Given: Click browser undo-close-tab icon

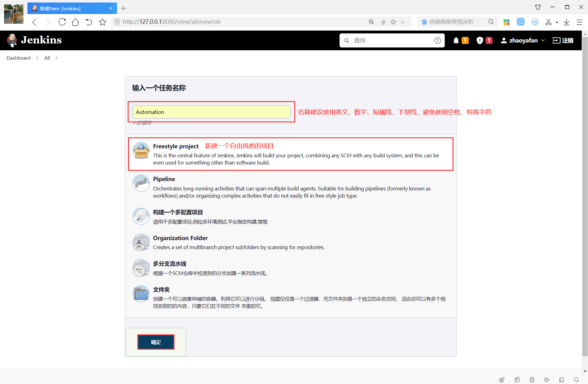Looking at the screenshot, I should (89, 22).
